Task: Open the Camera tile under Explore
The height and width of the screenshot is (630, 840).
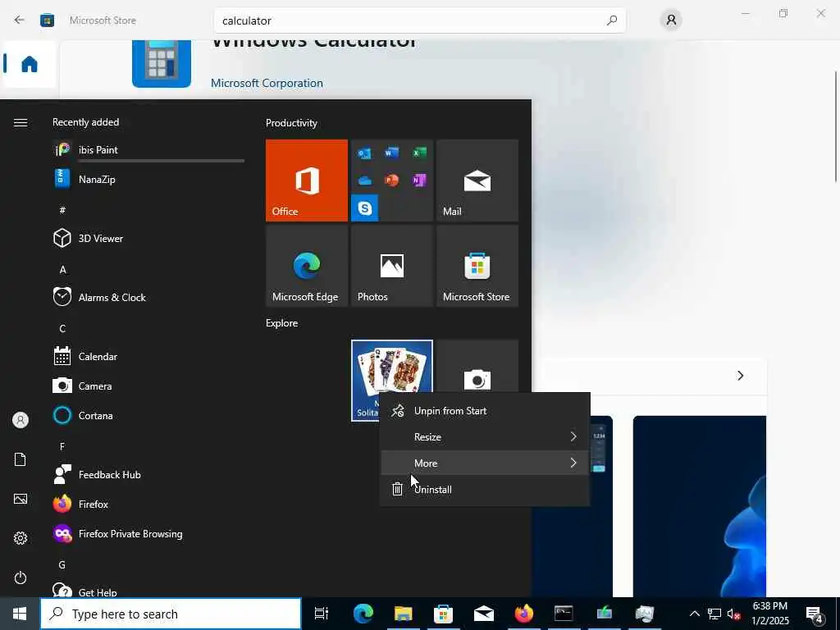Action: pyautogui.click(x=477, y=367)
